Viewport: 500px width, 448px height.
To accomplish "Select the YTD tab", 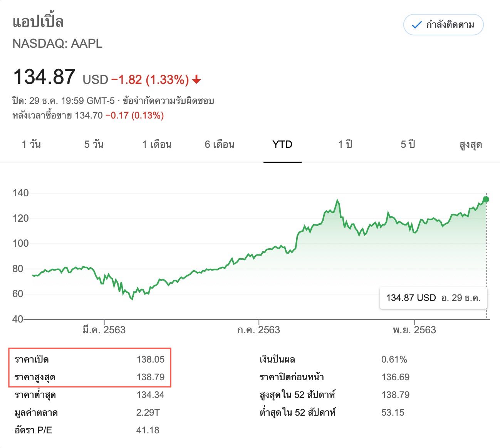I will pyautogui.click(x=282, y=145).
